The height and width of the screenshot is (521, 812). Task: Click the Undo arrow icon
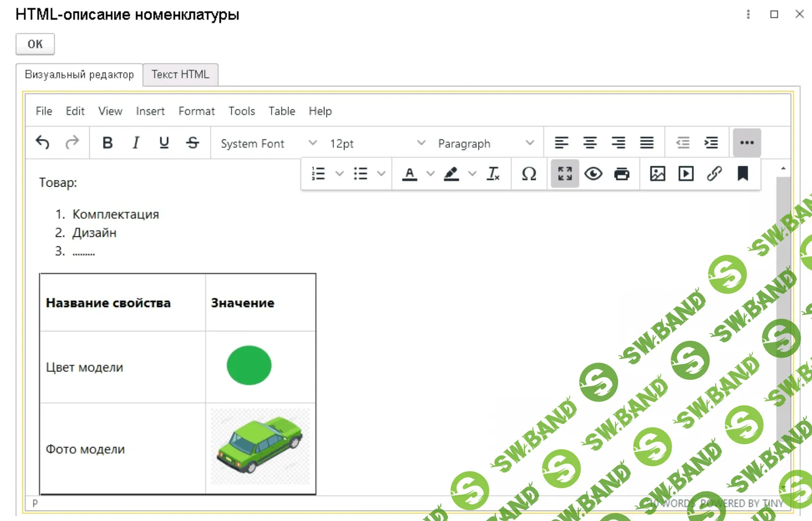pyautogui.click(x=42, y=143)
